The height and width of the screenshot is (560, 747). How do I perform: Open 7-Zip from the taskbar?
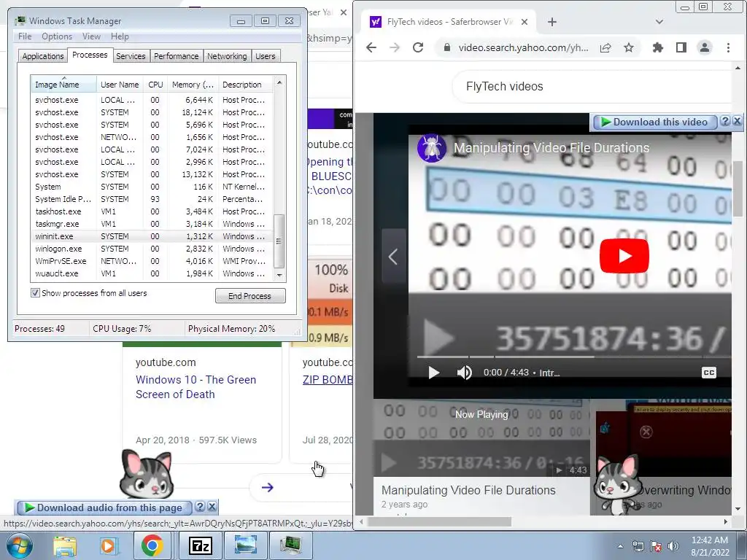point(200,545)
